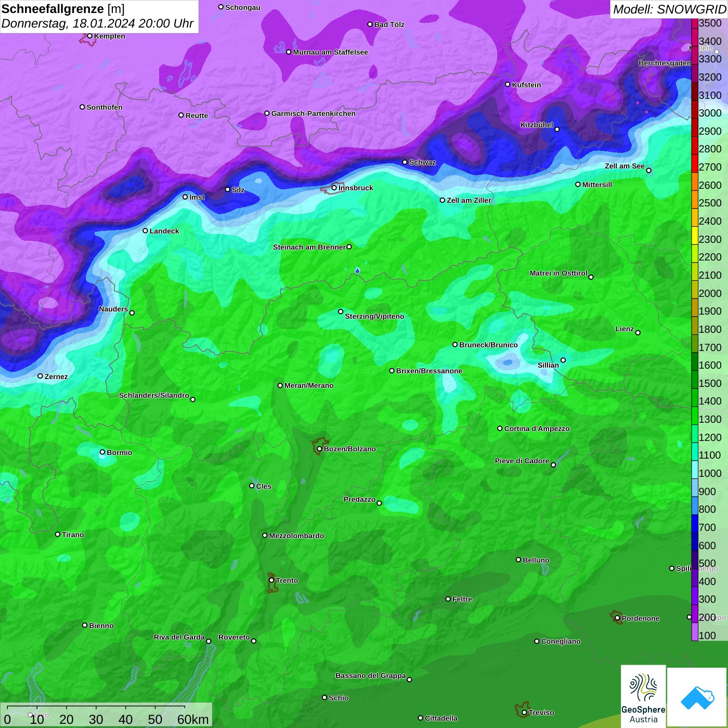
Task: Click the 3000 m red legend swatch
Action: click(x=695, y=109)
